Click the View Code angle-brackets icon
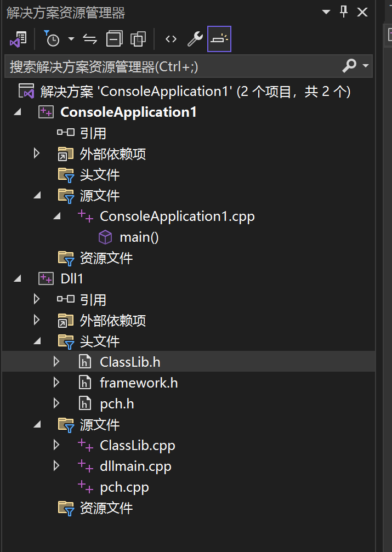This screenshot has width=392, height=552. point(171,39)
